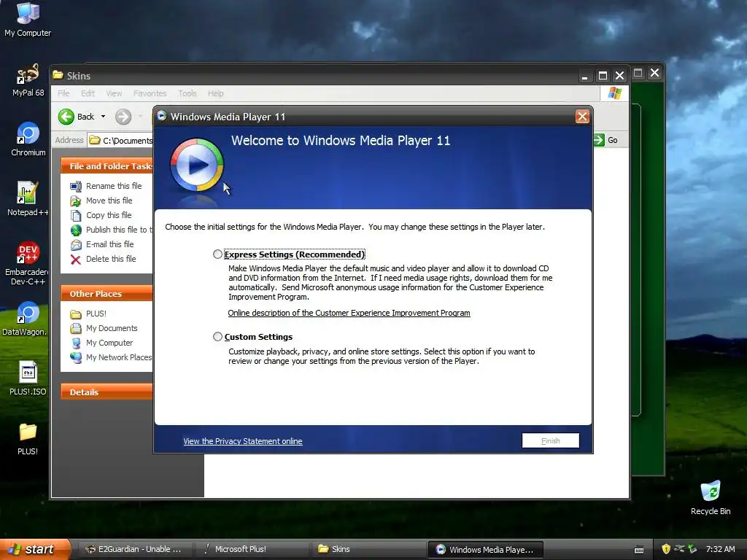This screenshot has height=560, width=747.
Task: Select PLUS!.ISO file on desktop
Action: point(28,378)
